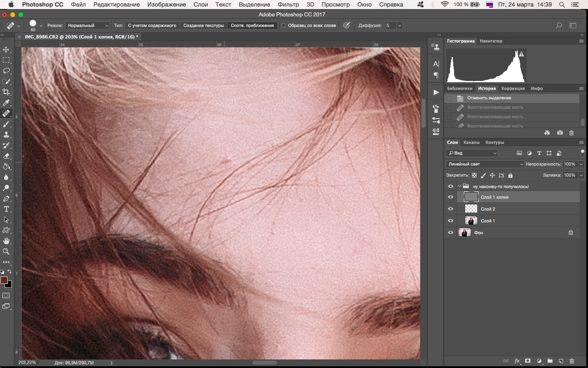This screenshot has width=588, height=368.
Task: Hide the 'Слой 2' layer
Action: click(450, 209)
